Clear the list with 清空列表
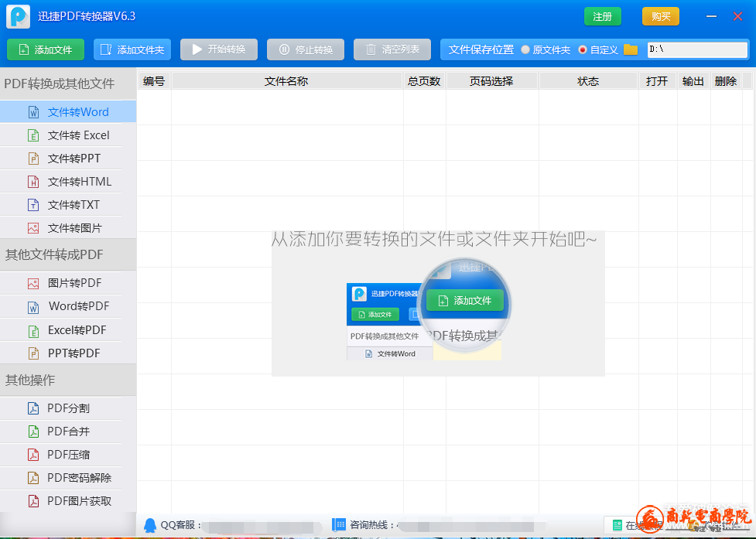 [x=392, y=49]
